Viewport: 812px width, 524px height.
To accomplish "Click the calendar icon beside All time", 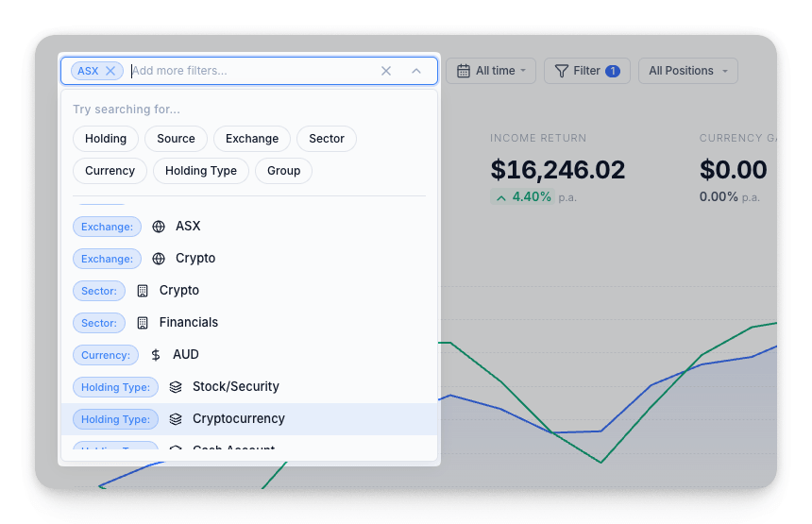I will 464,71.
